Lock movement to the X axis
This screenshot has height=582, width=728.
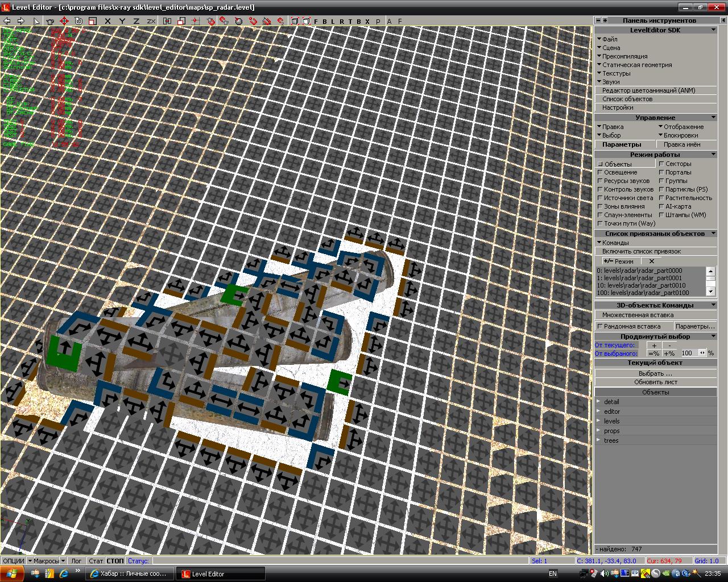[107, 21]
